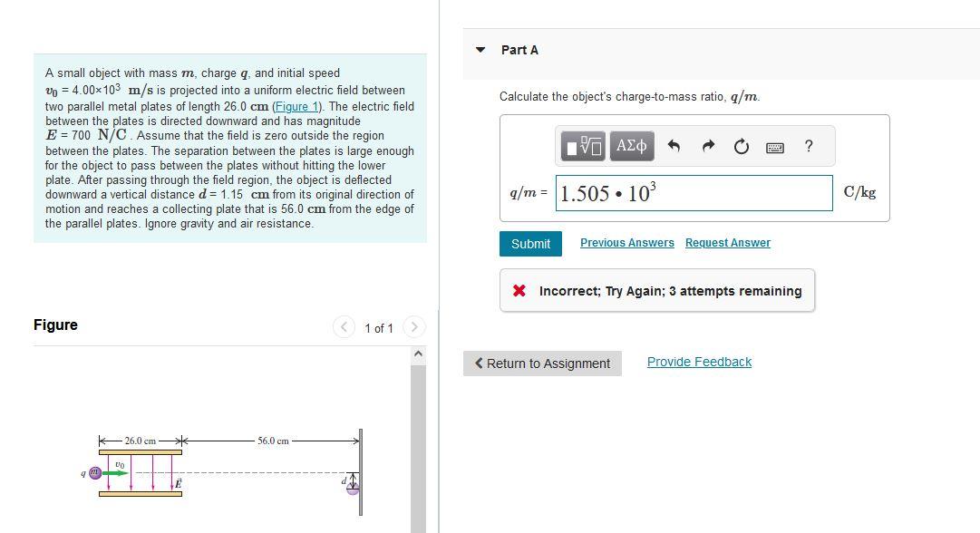The image size is (980, 533).
Task: Open the Greek letters ΑΣφ palette
Action: click(x=631, y=146)
